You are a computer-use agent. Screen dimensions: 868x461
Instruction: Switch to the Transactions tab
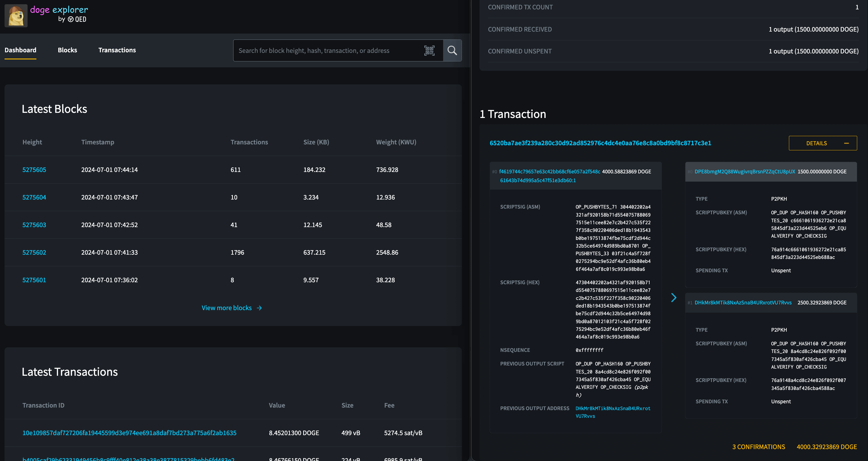point(117,50)
